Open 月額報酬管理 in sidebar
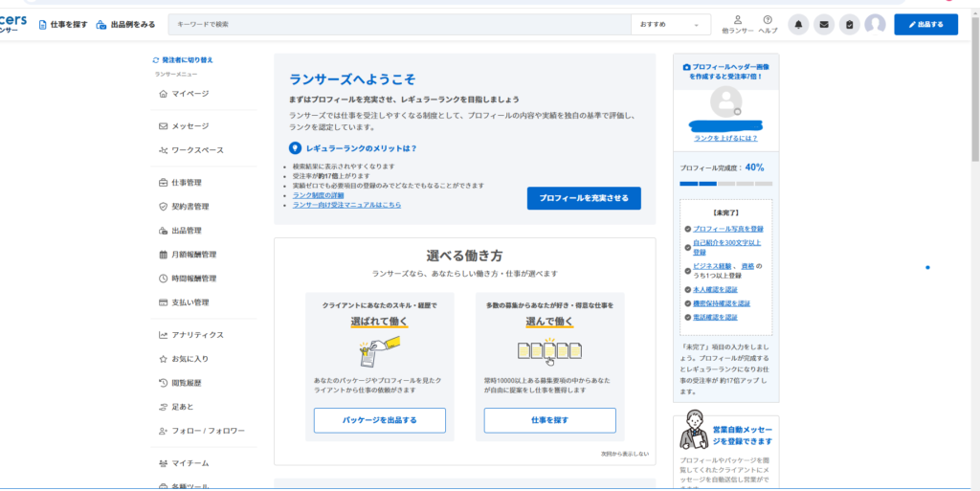Viewport: 980px width, 491px height. pyautogui.click(x=193, y=255)
